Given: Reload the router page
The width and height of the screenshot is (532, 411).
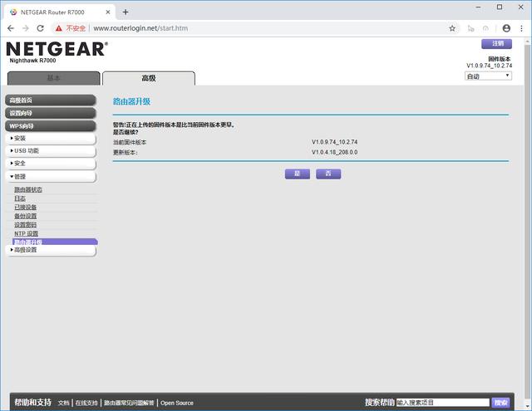Looking at the screenshot, I should click(41, 28).
